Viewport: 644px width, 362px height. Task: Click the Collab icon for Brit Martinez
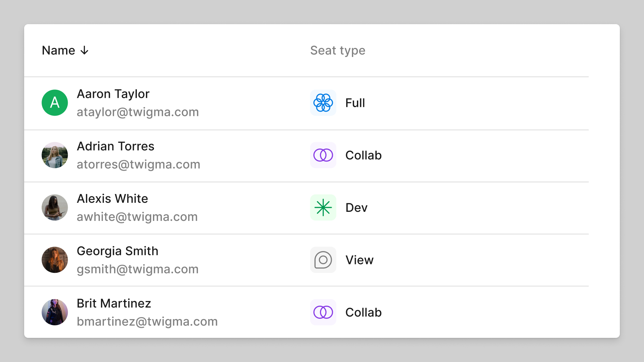323,312
